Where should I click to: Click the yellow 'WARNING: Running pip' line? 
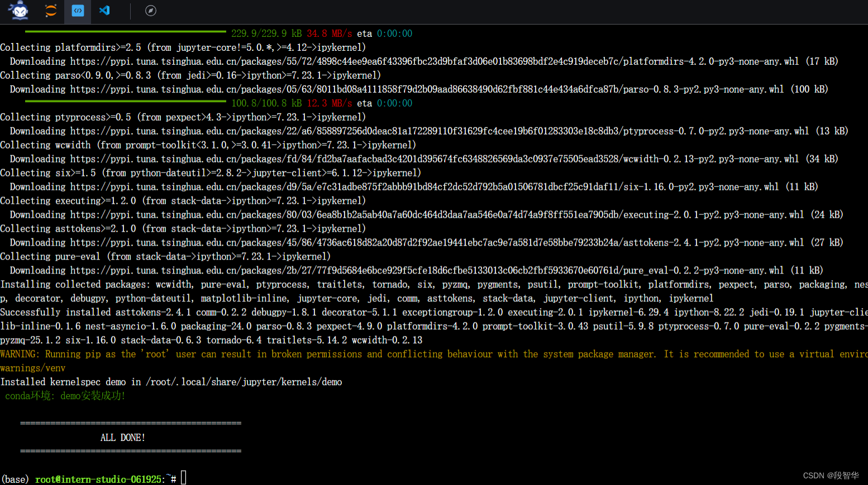click(x=434, y=354)
